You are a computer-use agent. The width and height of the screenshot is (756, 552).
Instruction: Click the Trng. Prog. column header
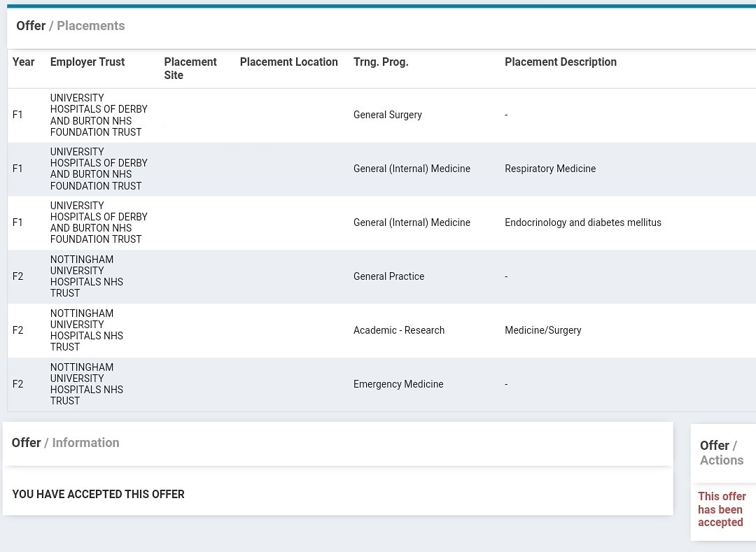[x=381, y=62]
